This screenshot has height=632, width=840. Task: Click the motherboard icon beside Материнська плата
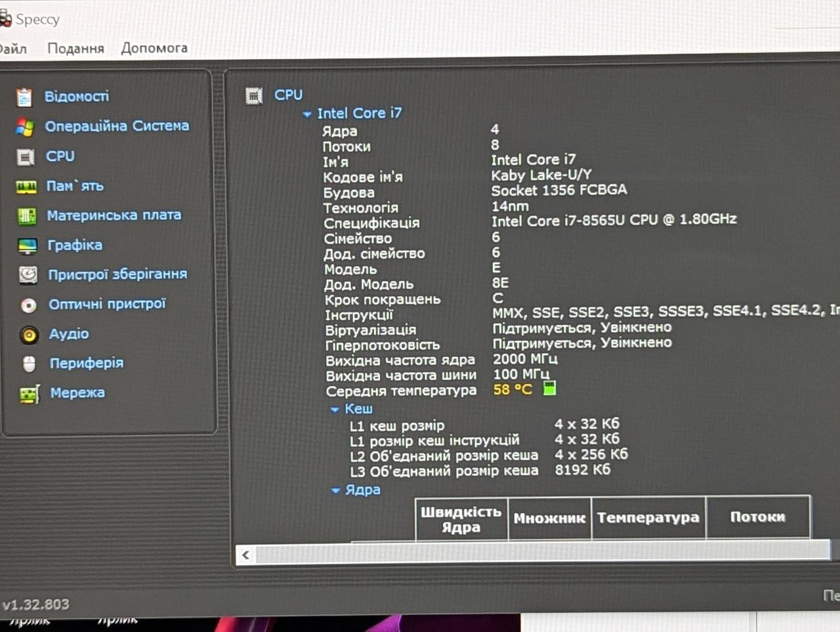pos(27,217)
